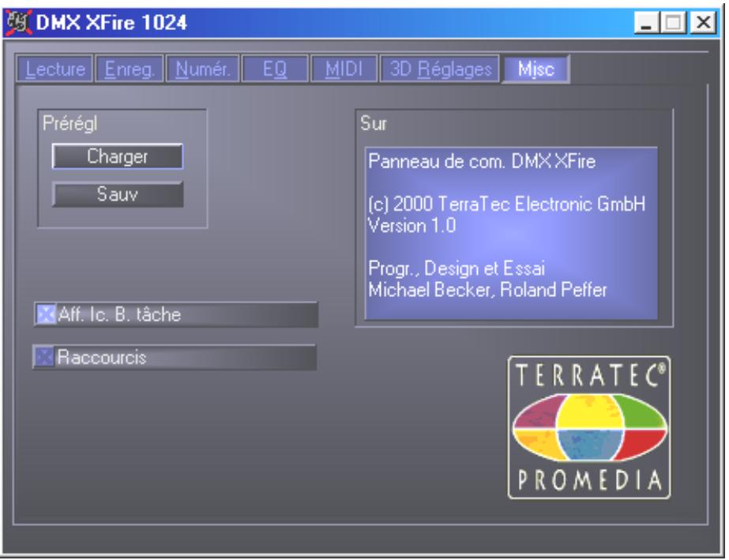Click the DMX XFire title bar icon

pos(19,22)
